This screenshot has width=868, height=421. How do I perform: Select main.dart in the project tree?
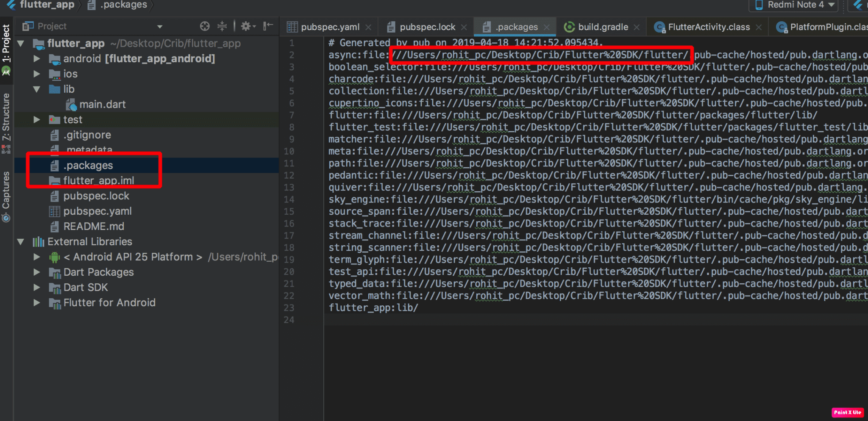(103, 104)
